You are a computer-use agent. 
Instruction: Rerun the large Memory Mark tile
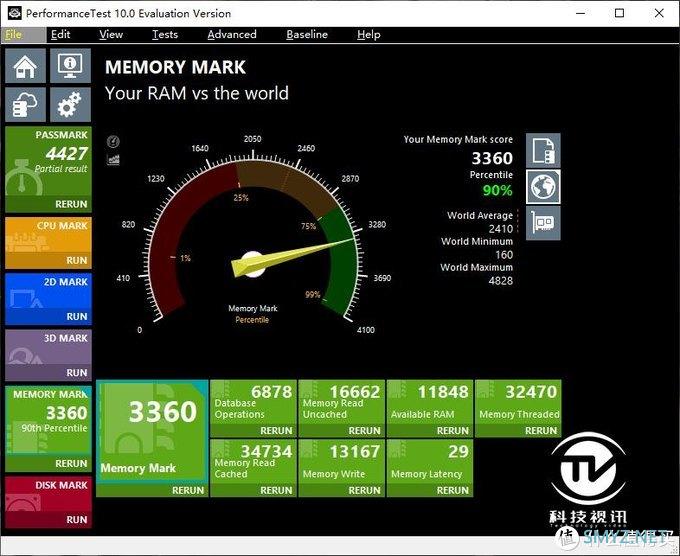coord(188,491)
